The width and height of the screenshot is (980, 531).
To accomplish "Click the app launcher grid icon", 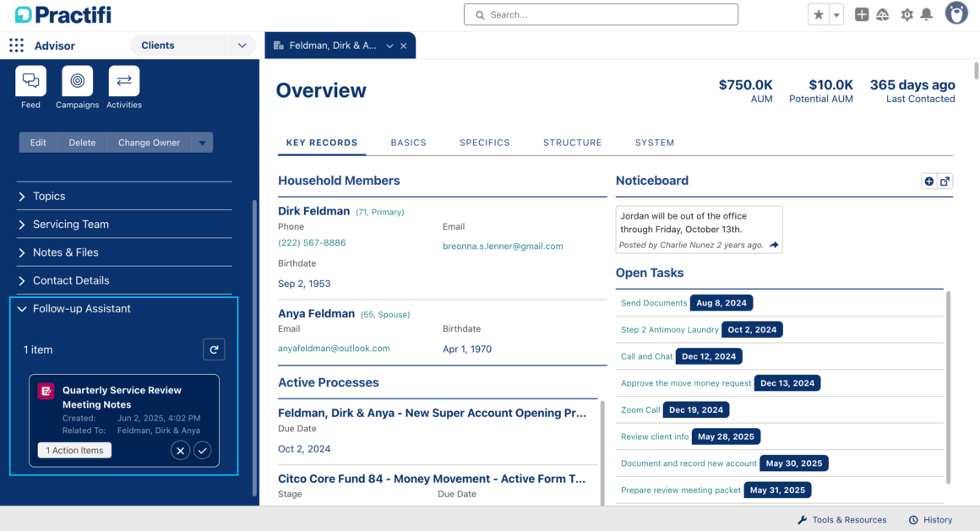I will pos(16,46).
